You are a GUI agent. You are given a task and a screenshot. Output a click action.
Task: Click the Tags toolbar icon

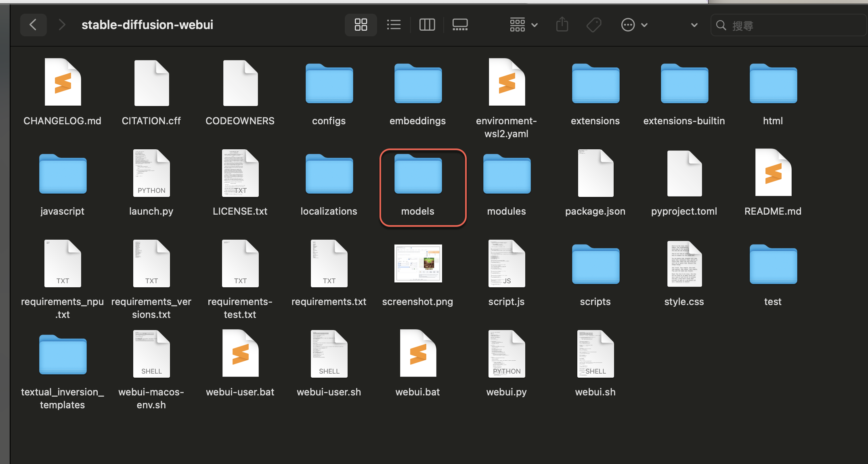[593, 25]
